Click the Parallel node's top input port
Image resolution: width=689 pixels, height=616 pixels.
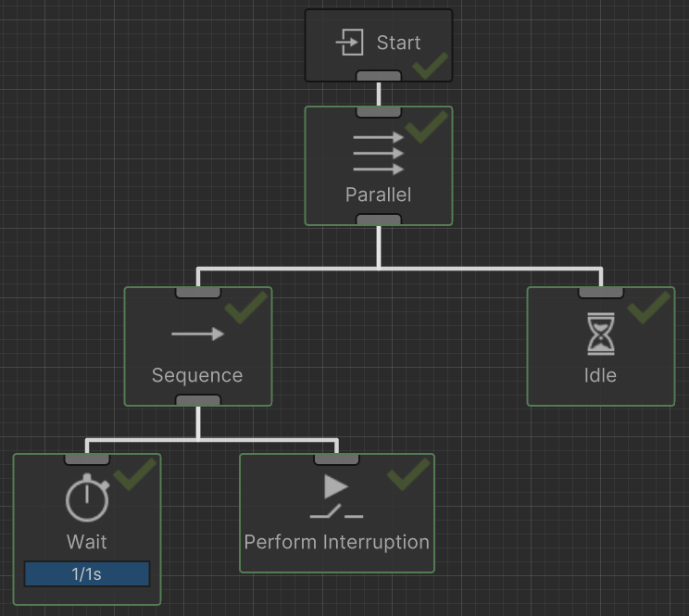[x=379, y=111]
